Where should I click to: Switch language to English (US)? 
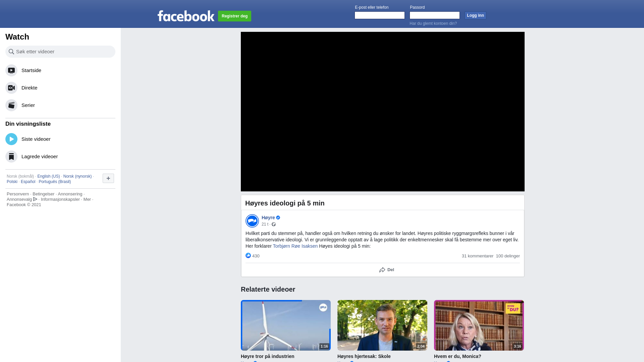tap(49, 176)
